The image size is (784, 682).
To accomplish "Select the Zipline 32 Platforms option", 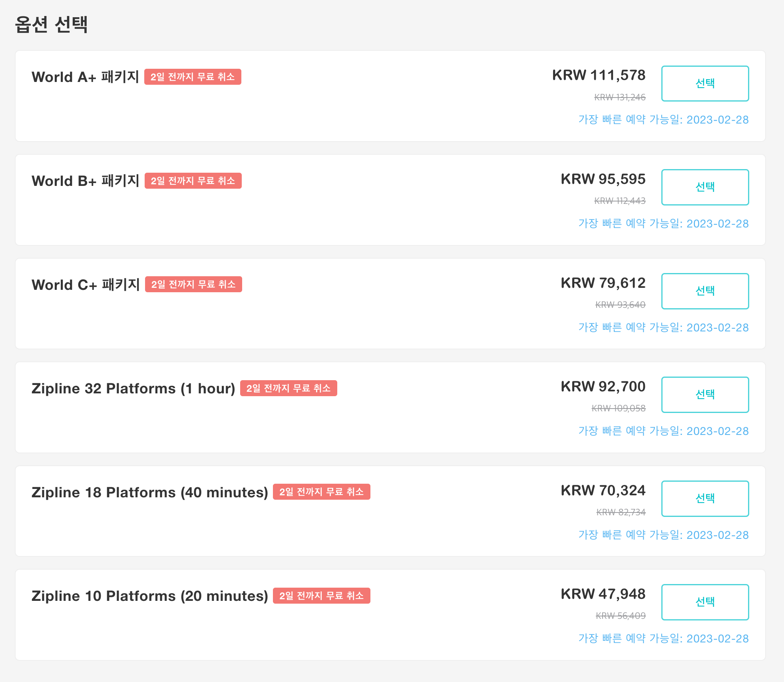I will [x=704, y=395].
